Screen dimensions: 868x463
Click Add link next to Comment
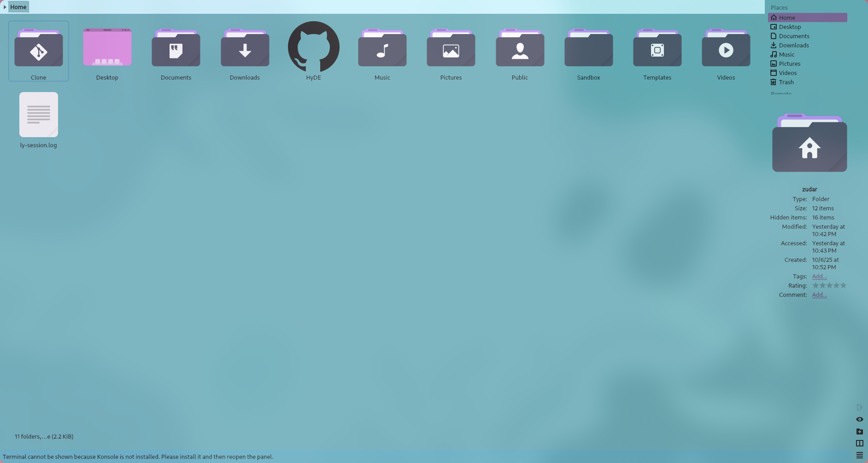click(x=819, y=295)
